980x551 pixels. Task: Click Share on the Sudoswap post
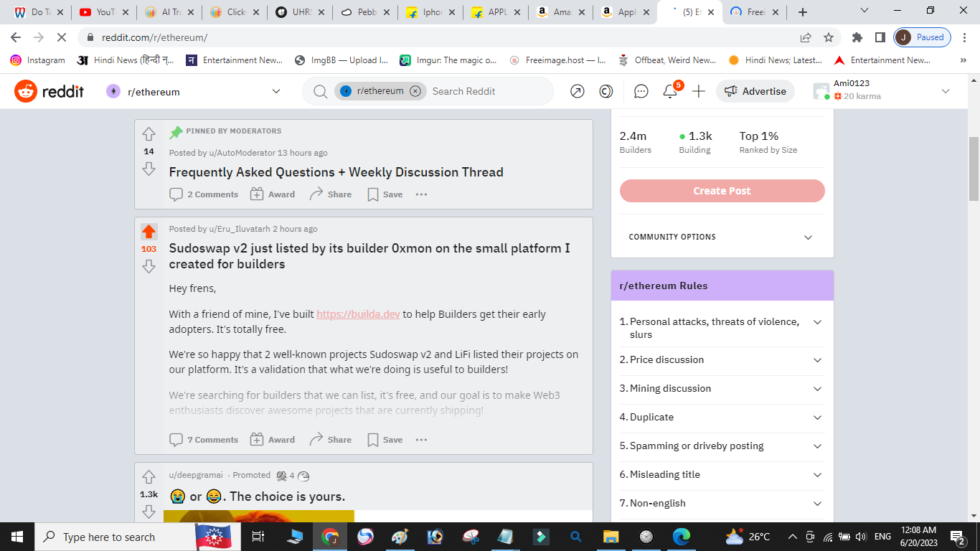coord(331,440)
